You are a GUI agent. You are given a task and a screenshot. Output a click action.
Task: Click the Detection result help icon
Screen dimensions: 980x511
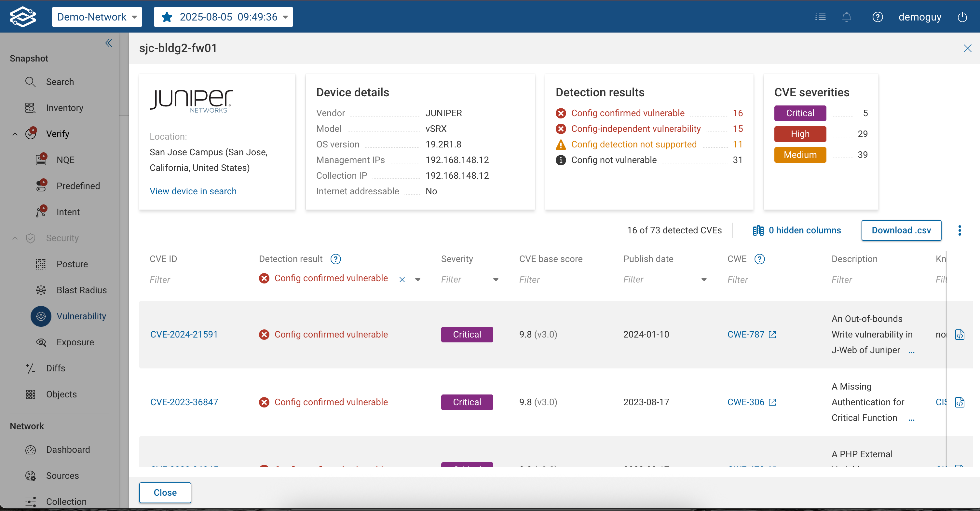click(335, 259)
